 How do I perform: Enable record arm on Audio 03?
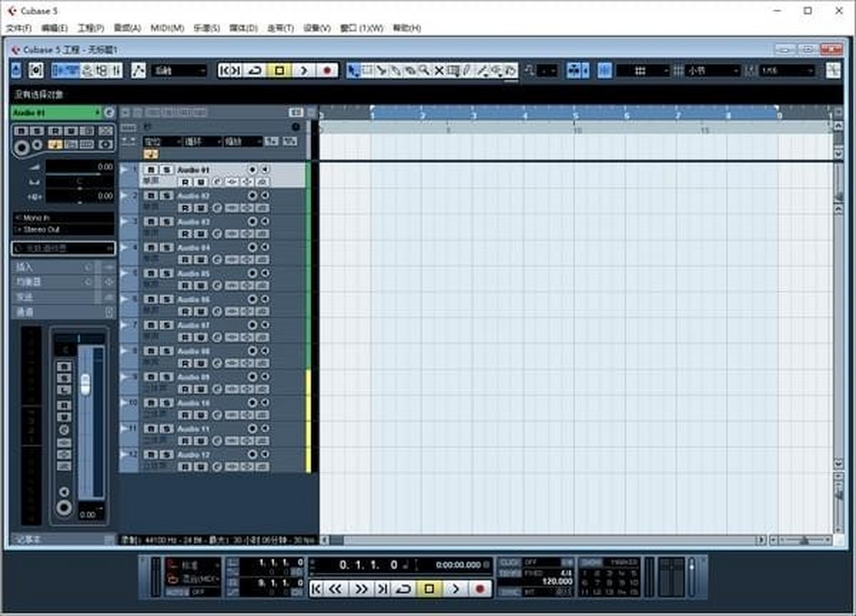(x=185, y=232)
